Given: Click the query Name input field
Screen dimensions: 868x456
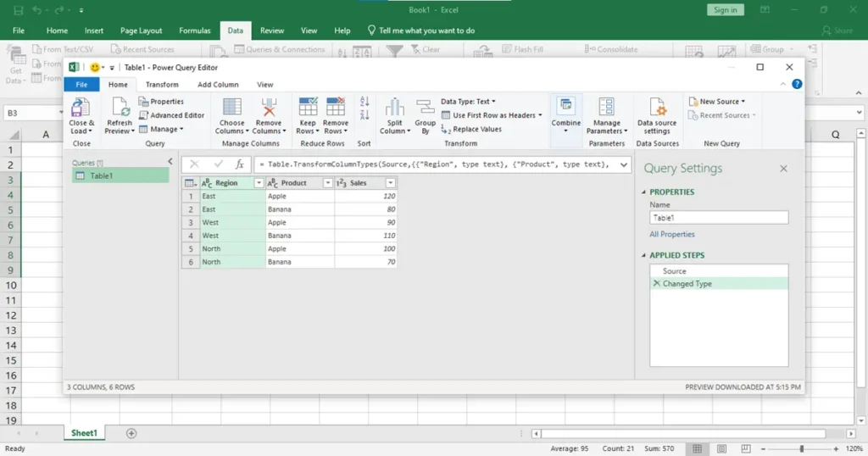Looking at the screenshot, I should point(719,218).
